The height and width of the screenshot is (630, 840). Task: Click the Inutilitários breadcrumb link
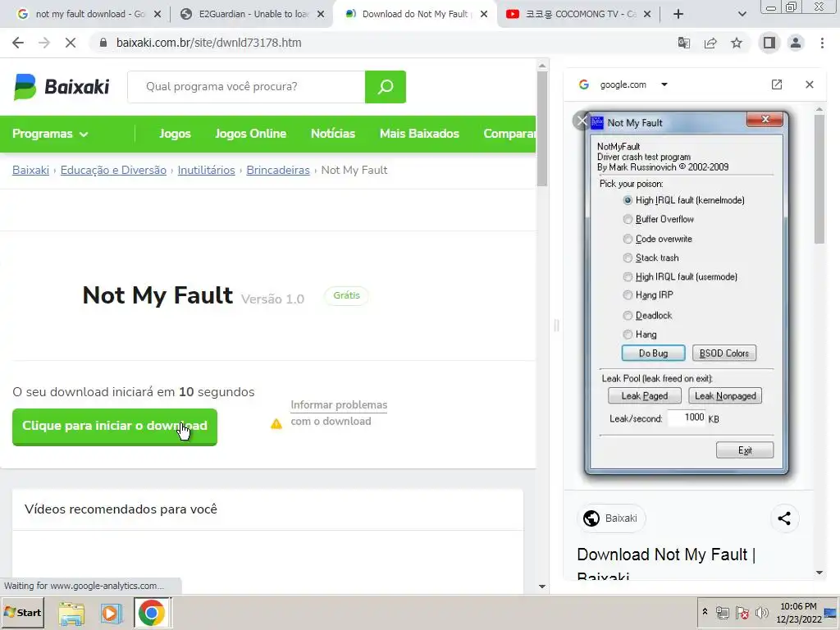coord(206,170)
